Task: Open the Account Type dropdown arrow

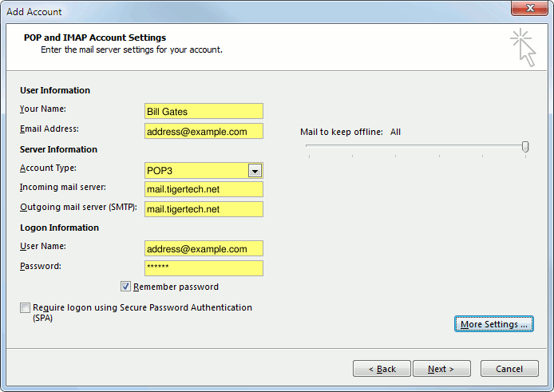Action: [255, 171]
